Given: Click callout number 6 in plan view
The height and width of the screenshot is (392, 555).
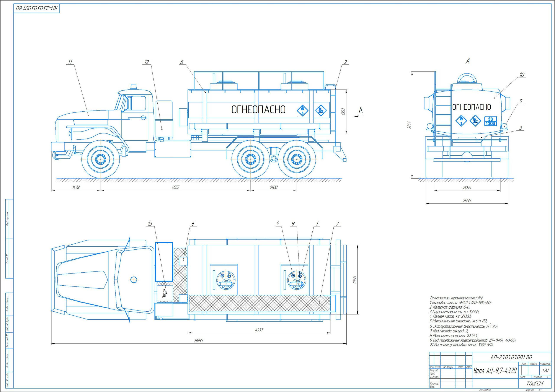Looking at the screenshot, I should point(193,224).
